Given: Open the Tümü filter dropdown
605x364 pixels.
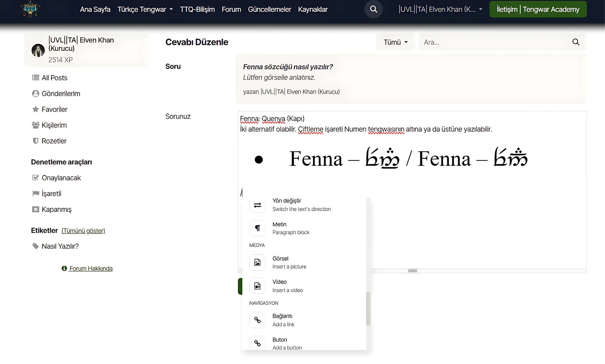Looking at the screenshot, I should pyautogui.click(x=395, y=42).
